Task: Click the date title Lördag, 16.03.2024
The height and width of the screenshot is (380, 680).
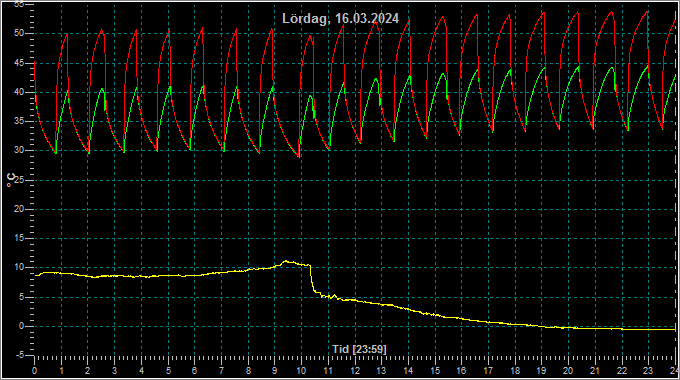Action: tap(340, 19)
